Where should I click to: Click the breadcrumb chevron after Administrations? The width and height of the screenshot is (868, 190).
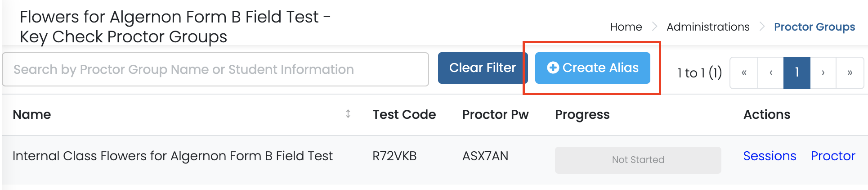[x=762, y=27]
